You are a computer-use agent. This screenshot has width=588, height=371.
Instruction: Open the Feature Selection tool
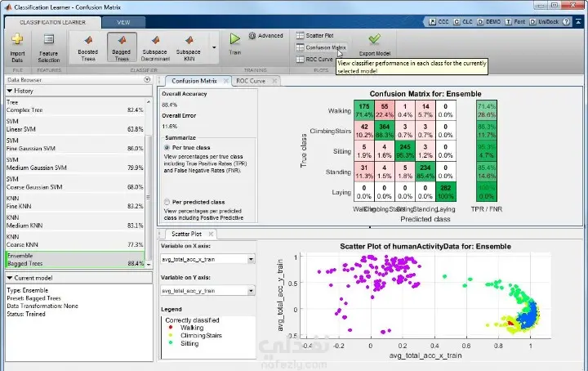point(49,48)
